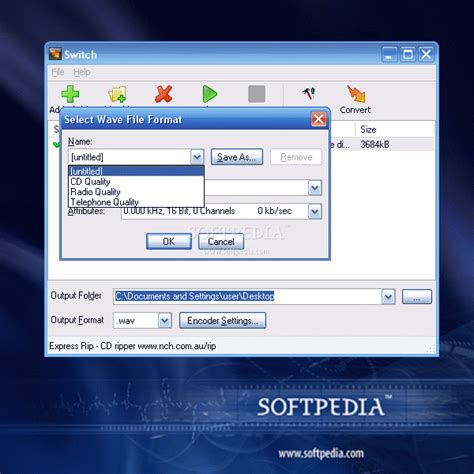Select [untitled] in the Name list
The width and height of the screenshot is (474, 474).
tap(136, 171)
